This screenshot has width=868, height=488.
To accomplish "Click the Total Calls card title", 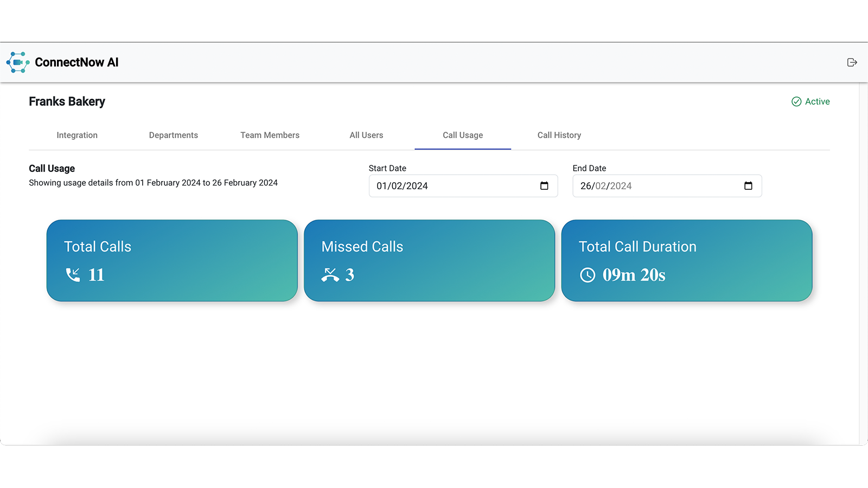I will [x=98, y=247].
